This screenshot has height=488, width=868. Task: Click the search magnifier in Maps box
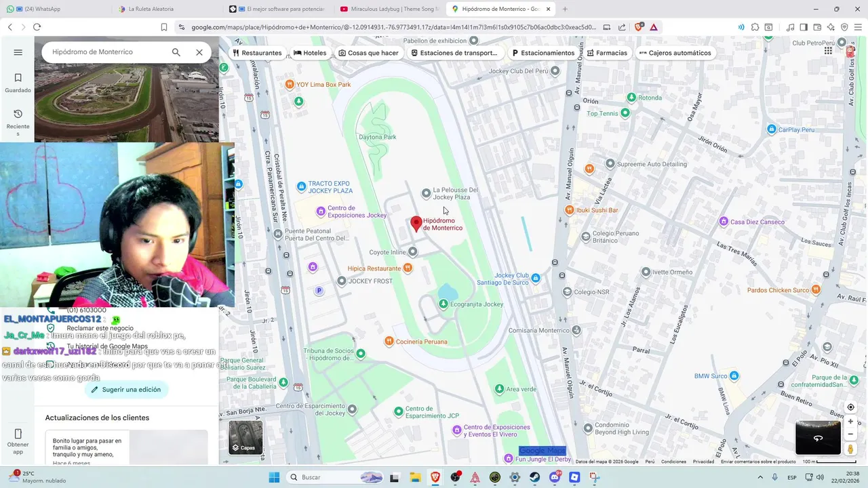click(x=176, y=52)
